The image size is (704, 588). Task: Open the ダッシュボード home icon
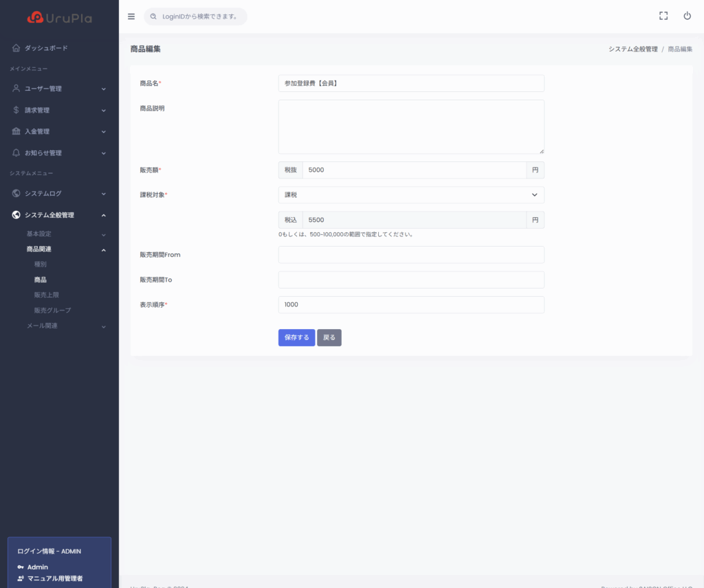16,48
